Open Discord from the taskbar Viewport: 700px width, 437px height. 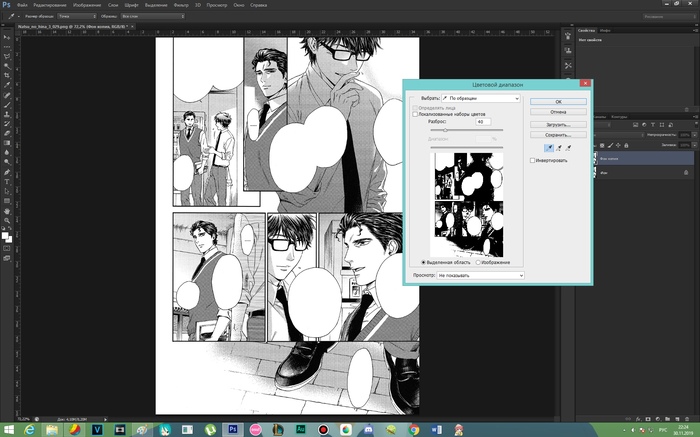368,430
